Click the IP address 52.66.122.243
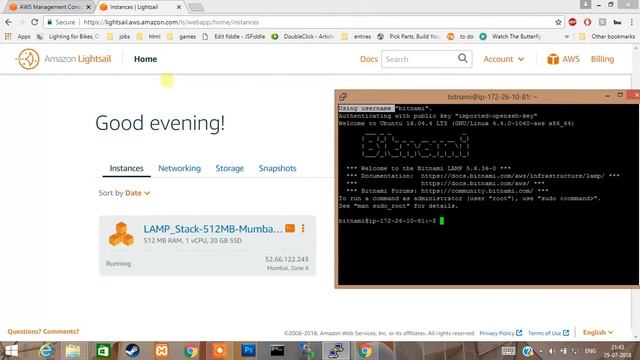The width and height of the screenshot is (640, 360). pyautogui.click(x=287, y=259)
